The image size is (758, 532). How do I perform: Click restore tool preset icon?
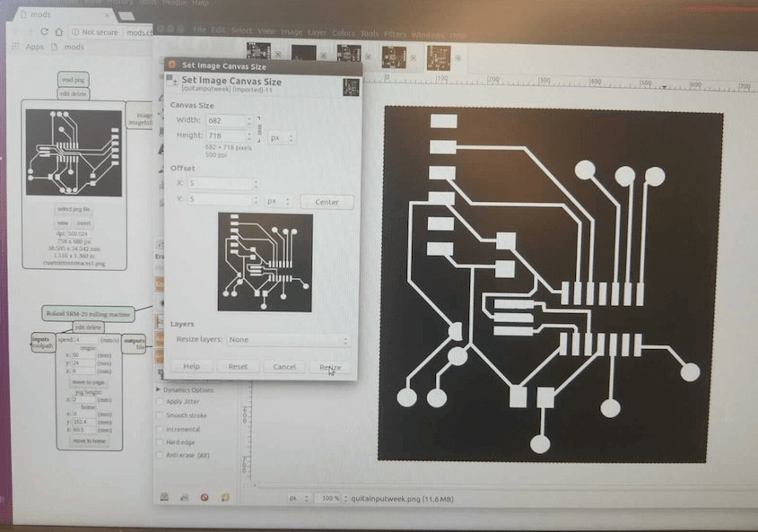184,497
